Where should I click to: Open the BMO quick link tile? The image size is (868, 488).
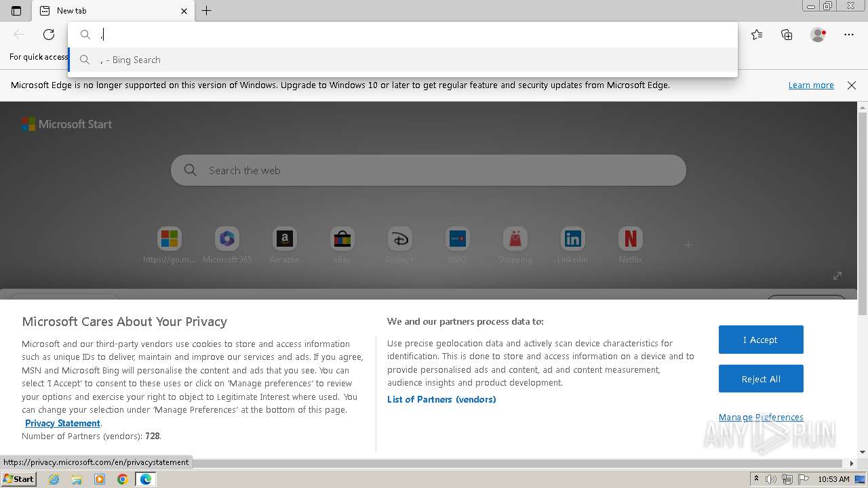[x=457, y=245]
